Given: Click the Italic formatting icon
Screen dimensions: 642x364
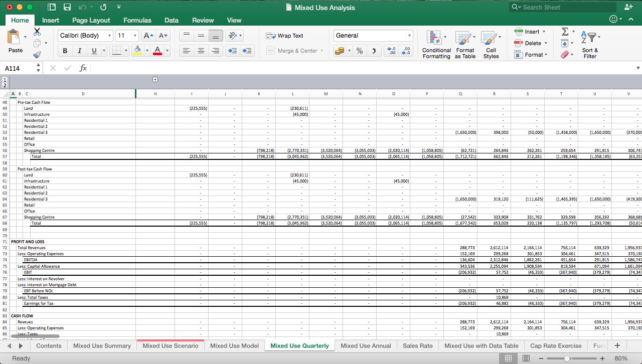Looking at the screenshot, I should pyautogui.click(x=79, y=50).
